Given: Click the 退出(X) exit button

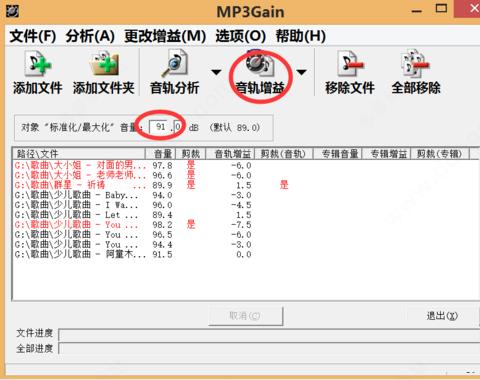Looking at the screenshot, I should coord(442,315).
